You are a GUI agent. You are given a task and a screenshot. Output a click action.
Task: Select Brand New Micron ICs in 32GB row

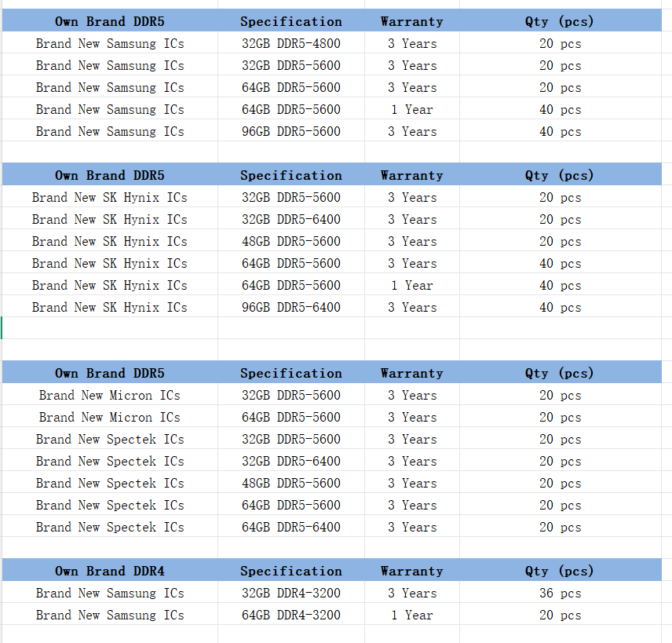110,395
